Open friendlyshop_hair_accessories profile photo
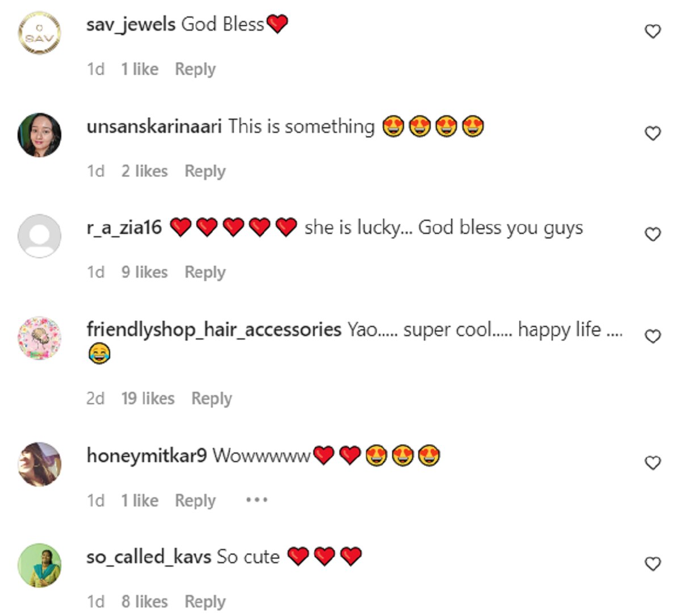The height and width of the screenshot is (616, 681). click(40, 338)
